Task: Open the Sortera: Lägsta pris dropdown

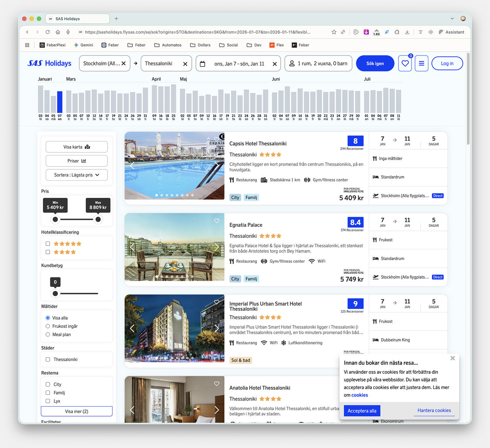Action: pyautogui.click(x=77, y=175)
